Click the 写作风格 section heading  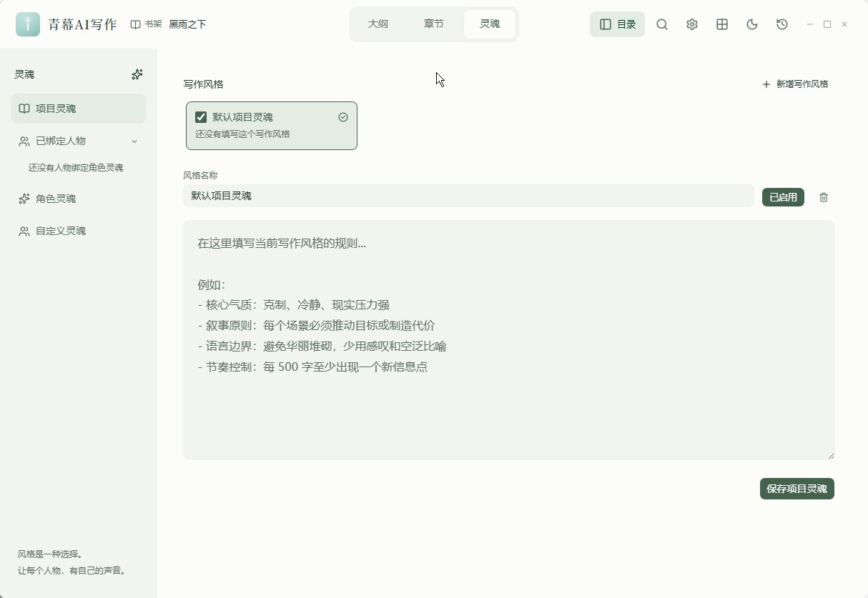(203, 84)
